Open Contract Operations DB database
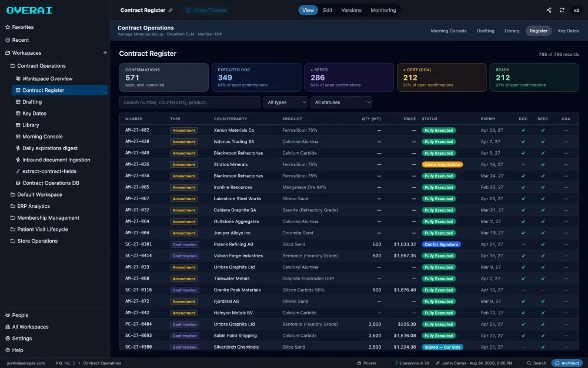Image resolution: width=588 pixels, height=368 pixels. pyautogui.click(x=47, y=183)
